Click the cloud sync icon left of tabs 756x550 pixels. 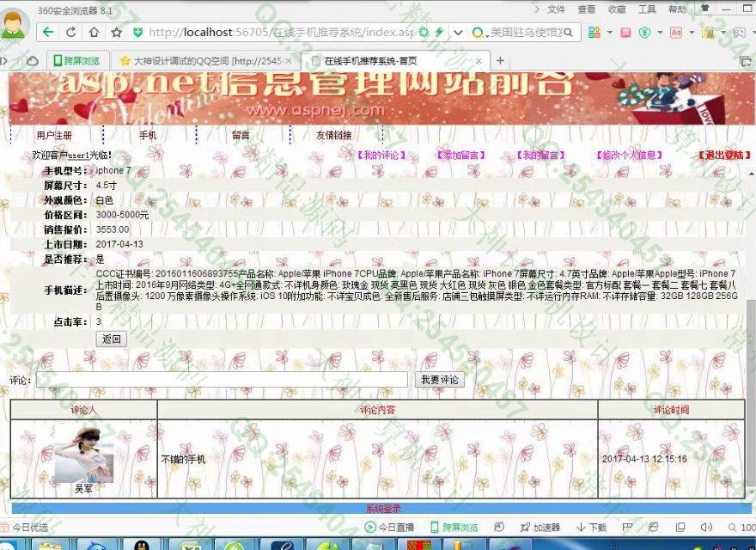[x=33, y=61]
